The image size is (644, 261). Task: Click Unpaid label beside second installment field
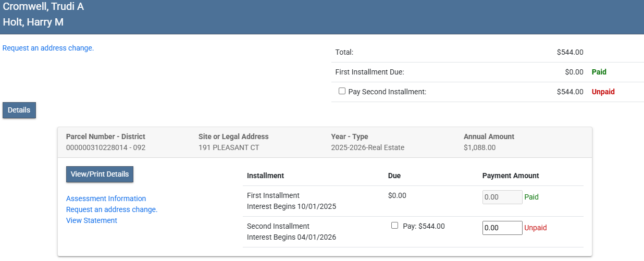pos(536,228)
